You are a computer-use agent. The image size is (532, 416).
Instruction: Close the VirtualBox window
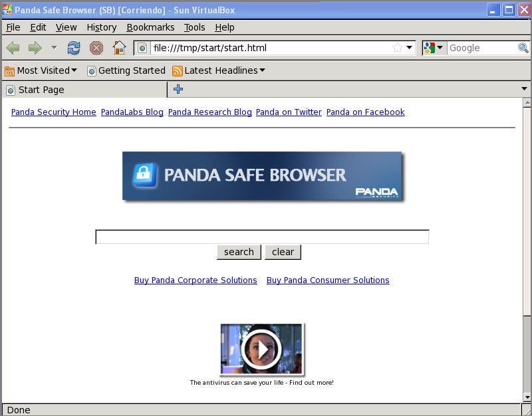coord(524,10)
